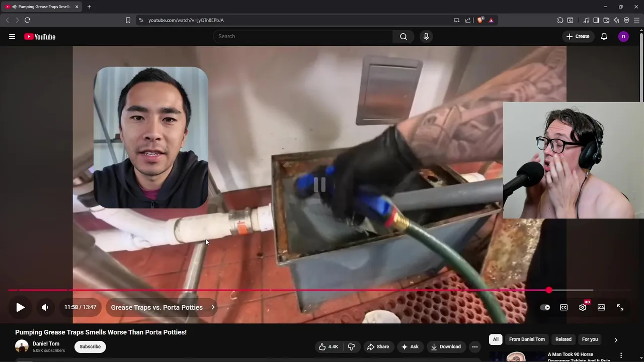Mute the video volume
644x362 pixels.
pyautogui.click(x=45, y=307)
